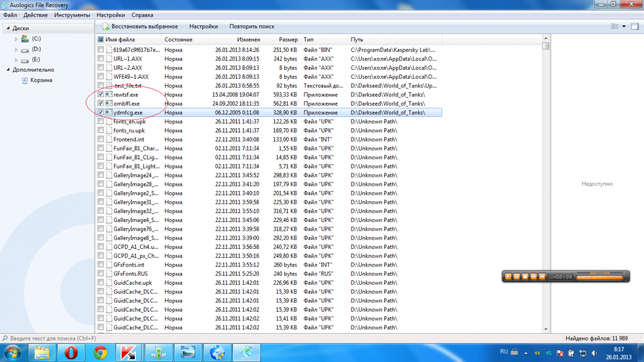Open the Действие menu
Screen dimensions: 644x362
pyautogui.click(x=35, y=15)
